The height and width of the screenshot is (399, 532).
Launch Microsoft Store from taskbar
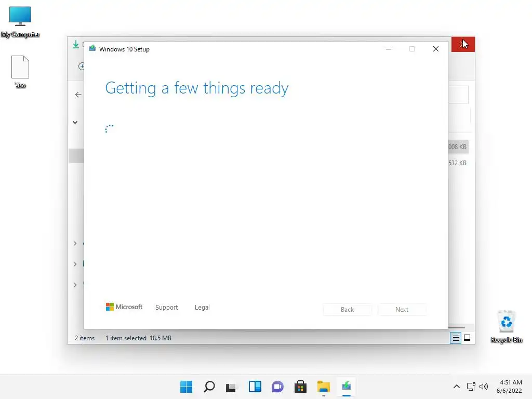pyautogui.click(x=300, y=387)
